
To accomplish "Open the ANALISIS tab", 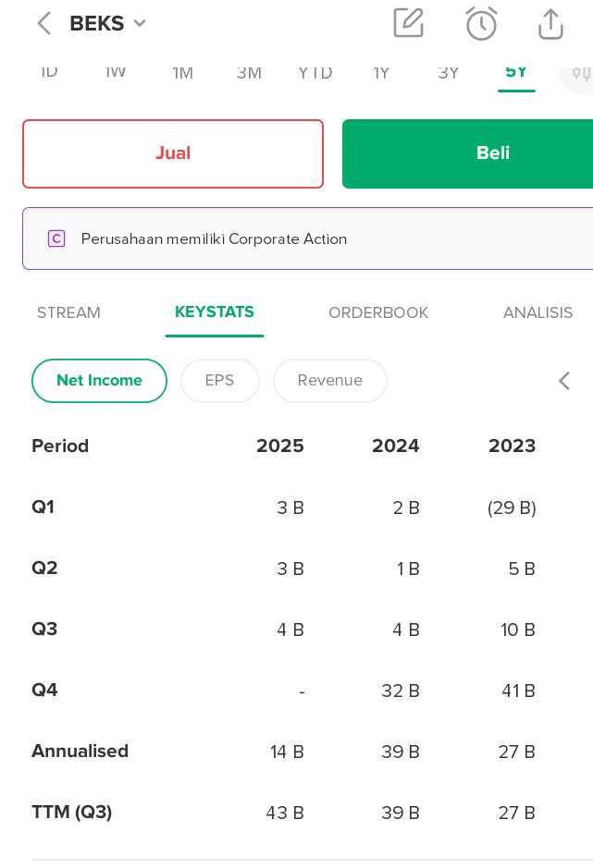I will coord(537,313).
